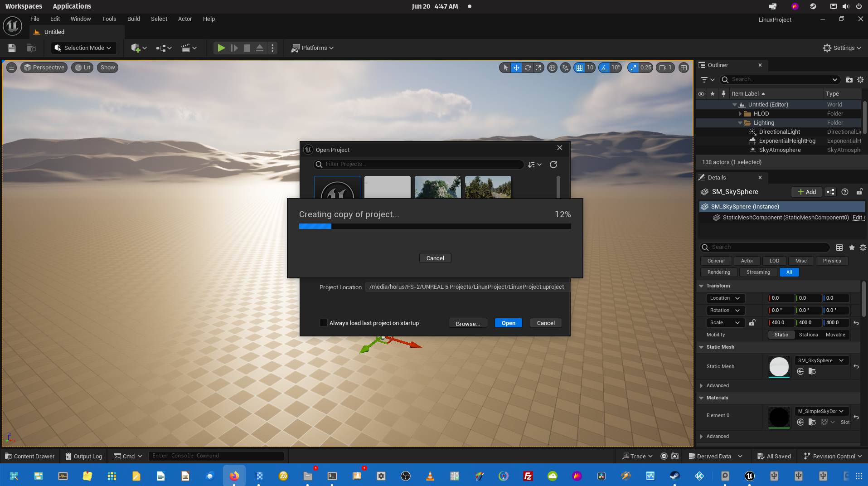Open the Actor menu
The image size is (868, 486).
pos(185,19)
